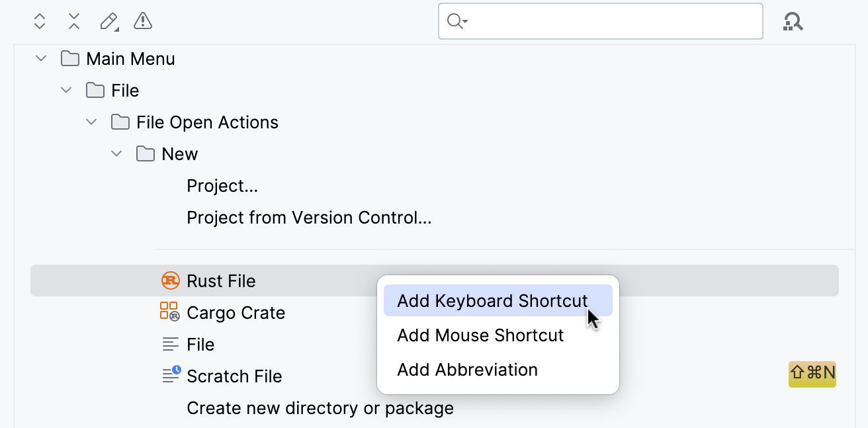The image size is (868, 428).
Task: Click the Expand All icon in the toolbar
Action: pos(39,21)
